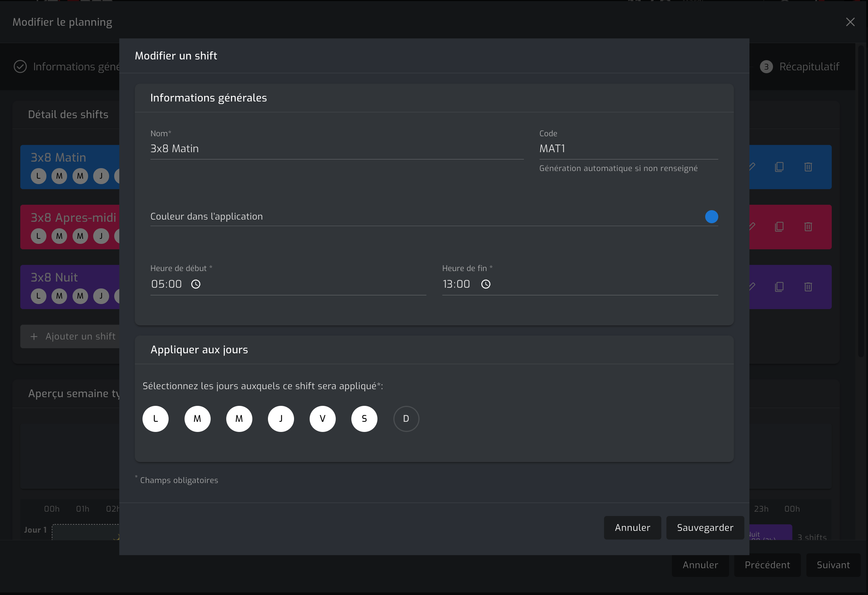Click the step 3 Récapitulatif badge
The image size is (868, 595).
point(766,67)
